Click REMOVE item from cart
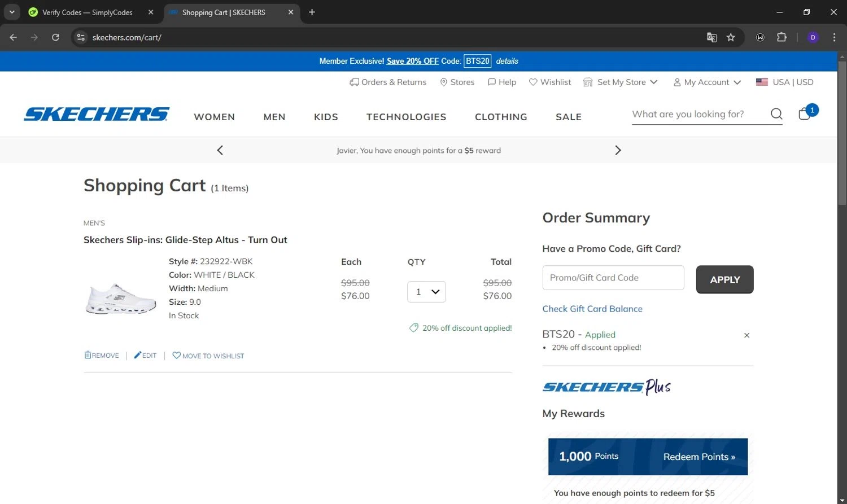Screen dimensions: 847x504 click(x=102, y=356)
